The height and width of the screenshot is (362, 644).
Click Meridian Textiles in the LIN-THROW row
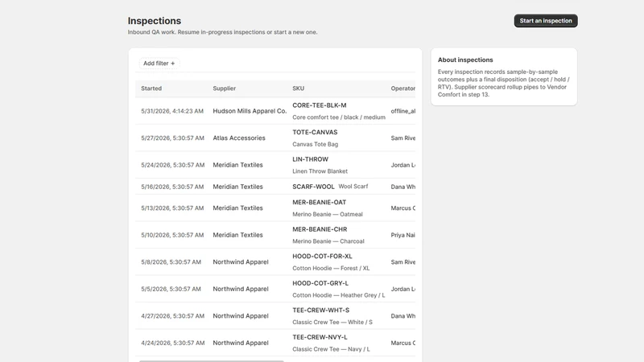point(237,165)
